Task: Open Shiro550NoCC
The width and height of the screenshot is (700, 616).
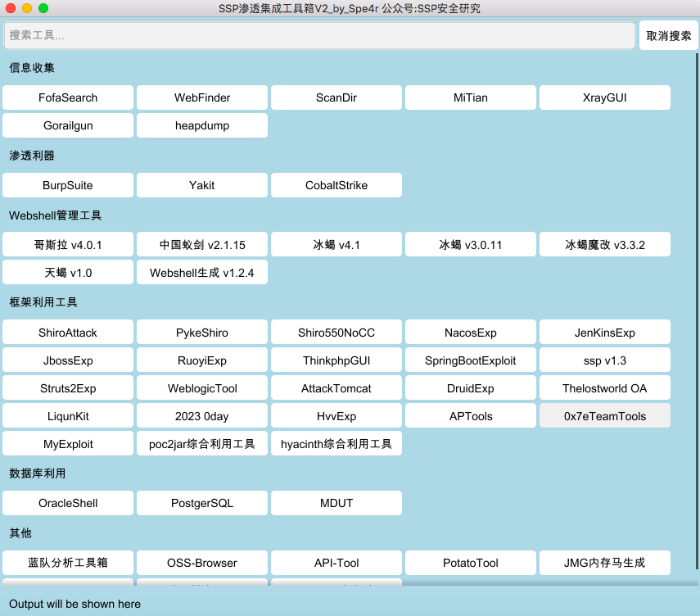Action: pyautogui.click(x=336, y=332)
